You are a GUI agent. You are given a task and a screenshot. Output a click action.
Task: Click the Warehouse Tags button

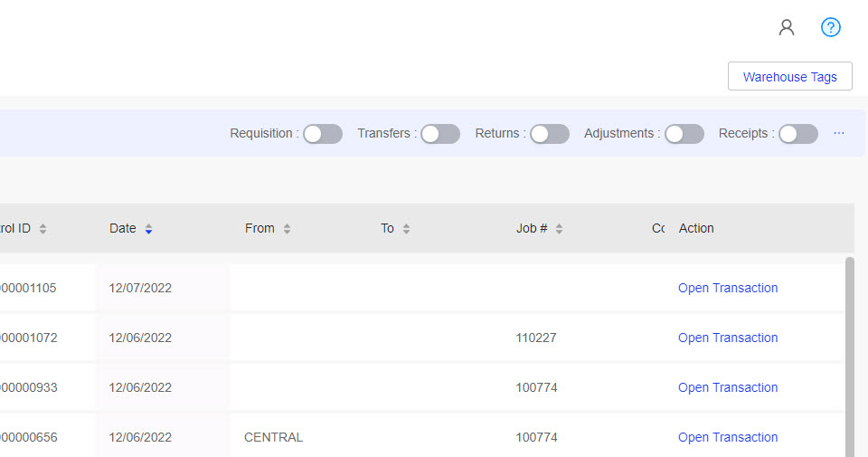pos(790,76)
